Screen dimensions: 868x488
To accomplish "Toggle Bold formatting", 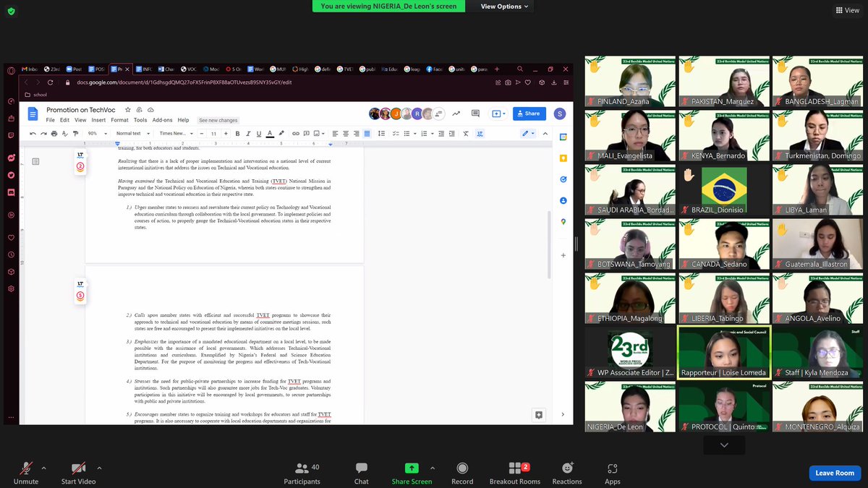I will tap(237, 134).
